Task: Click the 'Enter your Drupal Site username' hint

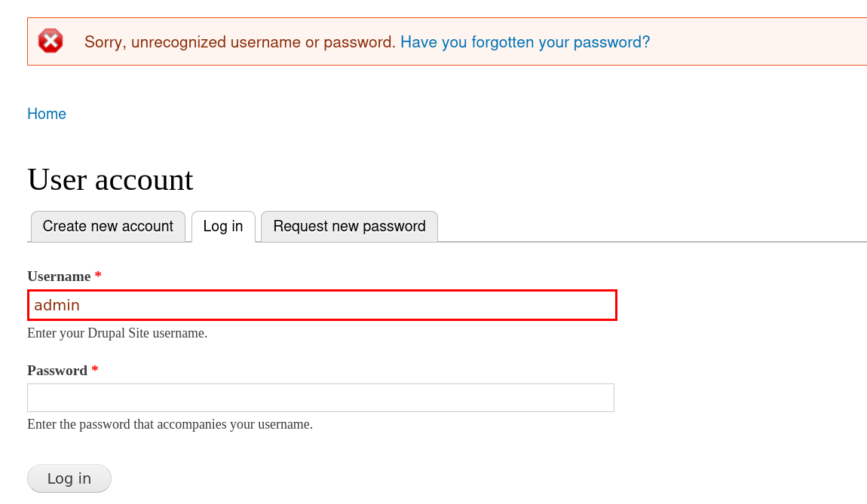Action: pos(117,333)
